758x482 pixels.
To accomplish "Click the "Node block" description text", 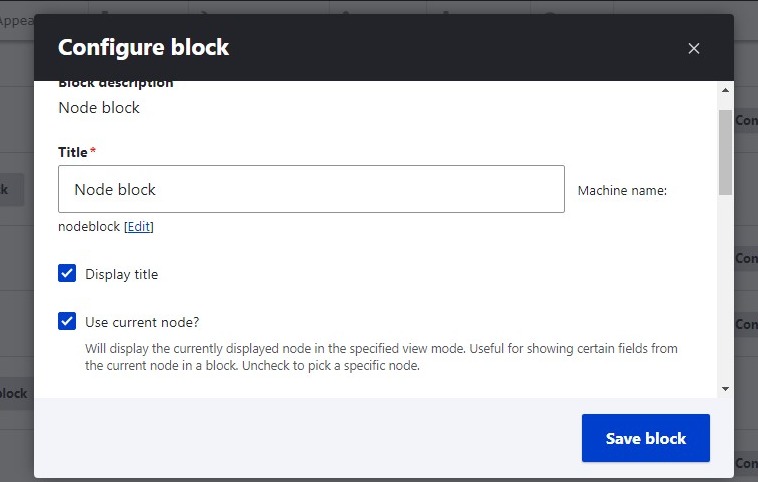I will (99, 107).
